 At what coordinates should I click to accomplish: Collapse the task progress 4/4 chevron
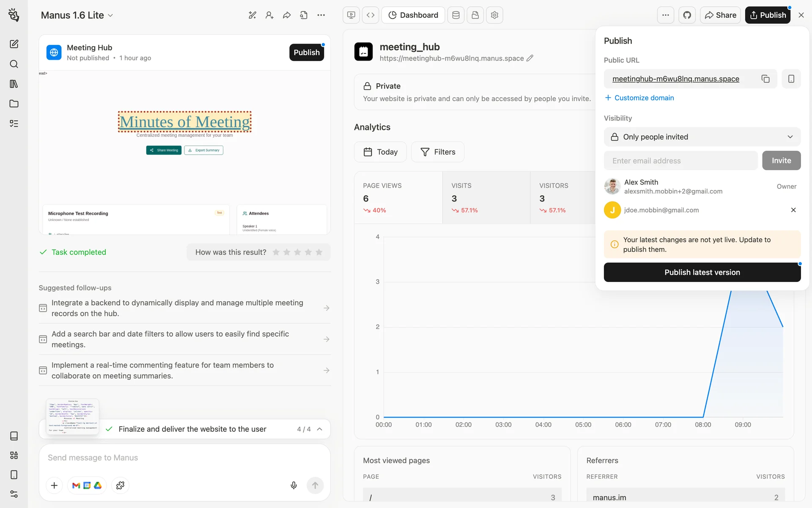click(320, 429)
